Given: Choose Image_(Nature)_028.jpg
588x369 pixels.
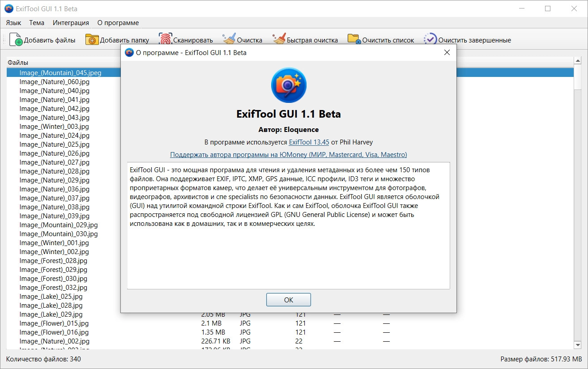Looking at the screenshot, I should pyautogui.click(x=55, y=171).
